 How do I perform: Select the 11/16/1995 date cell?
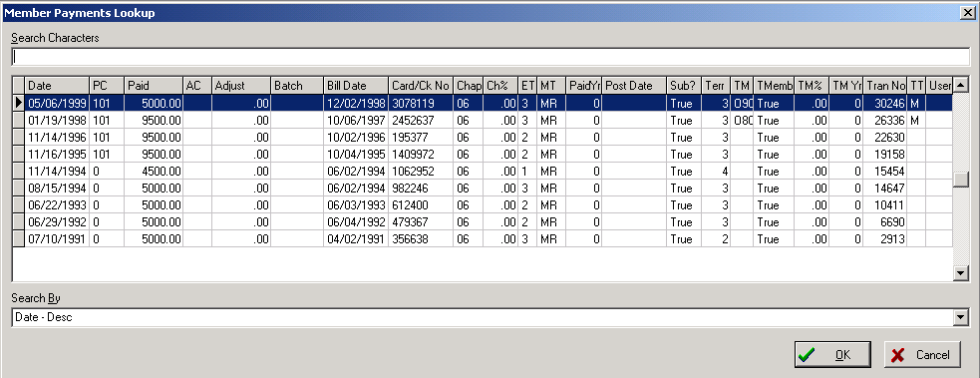point(57,154)
